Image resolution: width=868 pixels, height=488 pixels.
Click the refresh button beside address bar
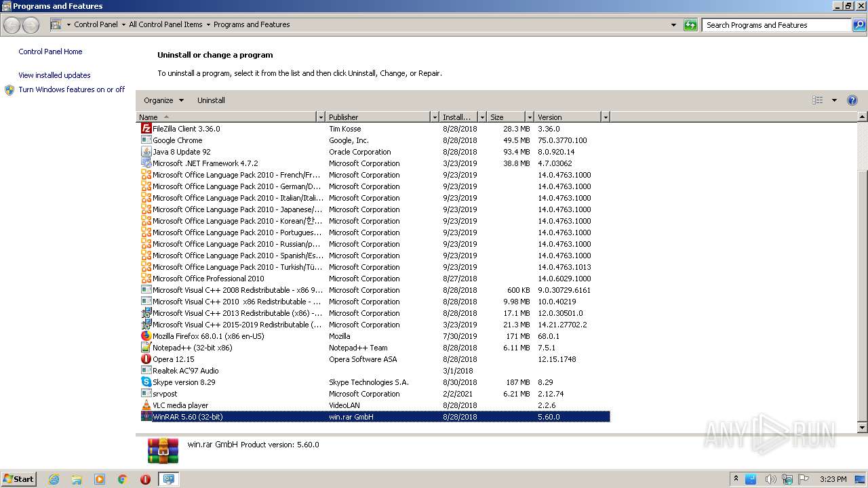click(x=690, y=25)
